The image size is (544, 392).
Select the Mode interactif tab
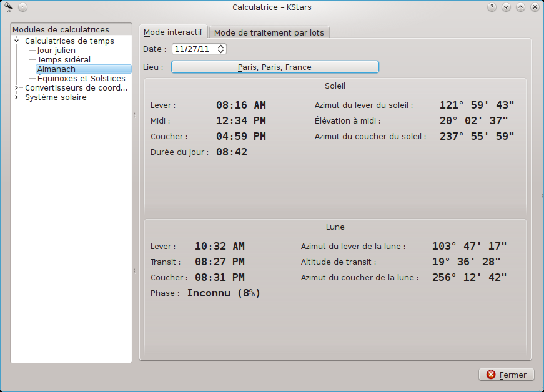(x=173, y=32)
